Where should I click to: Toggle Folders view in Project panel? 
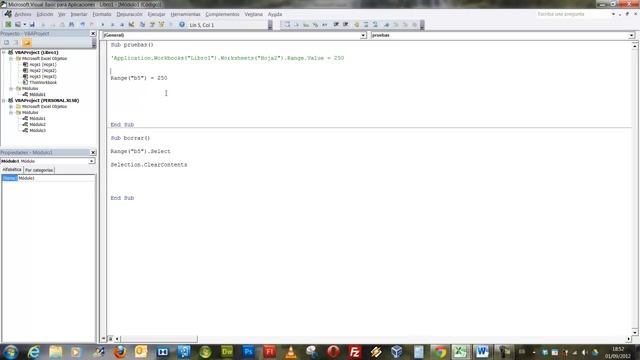27,42
